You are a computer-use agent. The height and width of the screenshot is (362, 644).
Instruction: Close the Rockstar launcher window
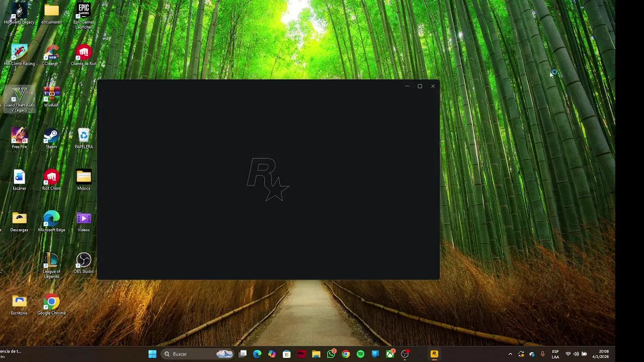point(433,86)
